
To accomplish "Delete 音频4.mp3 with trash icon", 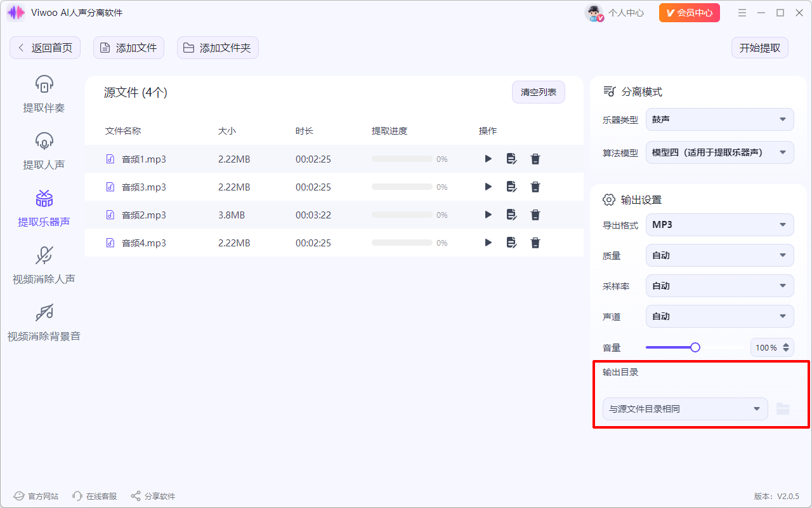I will [x=535, y=243].
